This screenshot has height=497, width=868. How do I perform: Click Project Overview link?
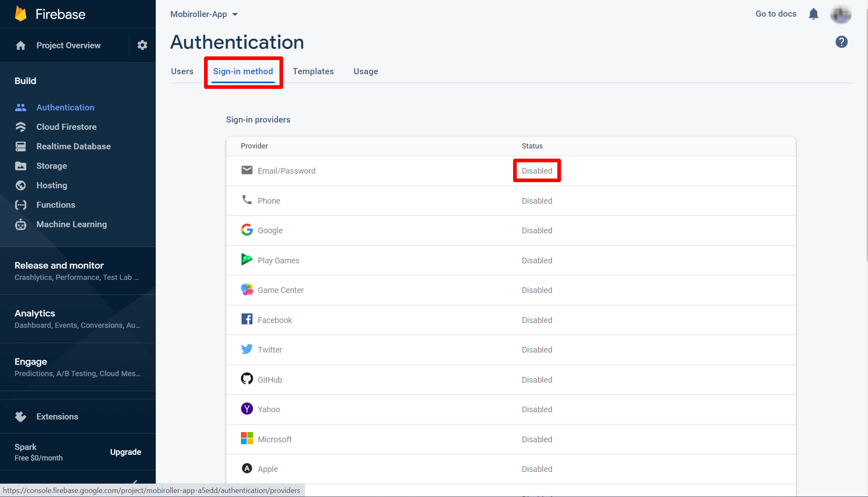pos(69,45)
